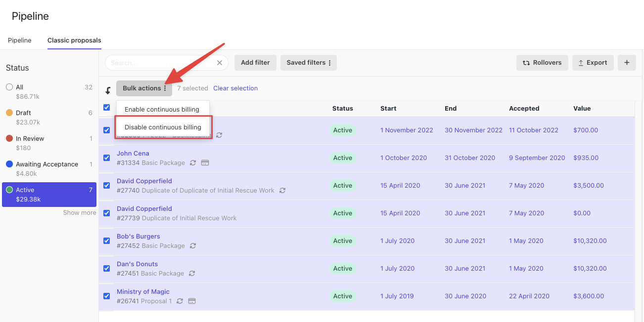Image resolution: width=644 pixels, height=322 pixels.
Task: Click the $3,500.00 value cell
Action: coord(589,186)
